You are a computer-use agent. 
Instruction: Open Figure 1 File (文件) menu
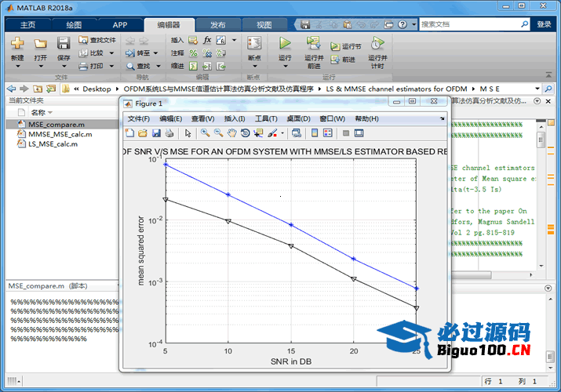click(x=138, y=118)
